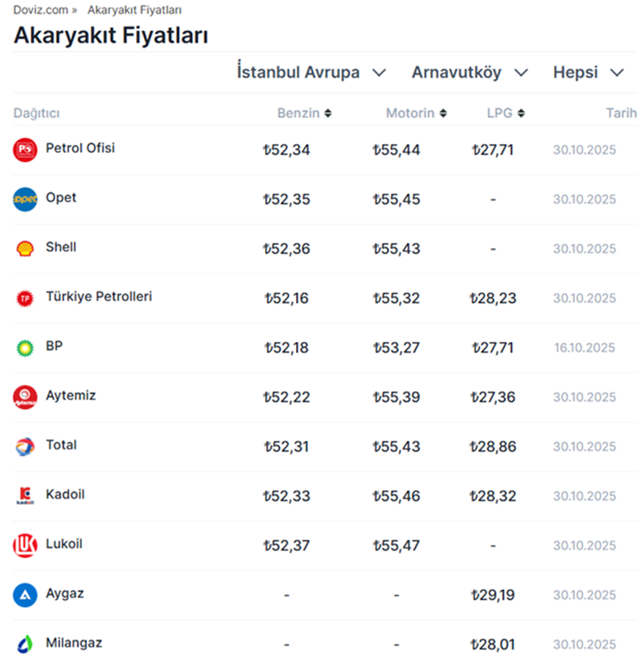
Task: Sort the table by Benzin price
Action: coord(304,114)
